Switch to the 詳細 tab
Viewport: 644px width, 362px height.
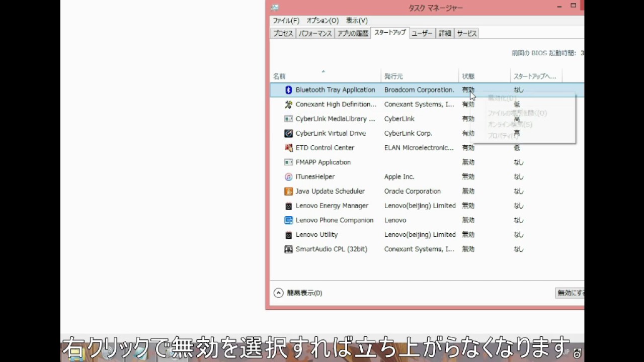445,34
